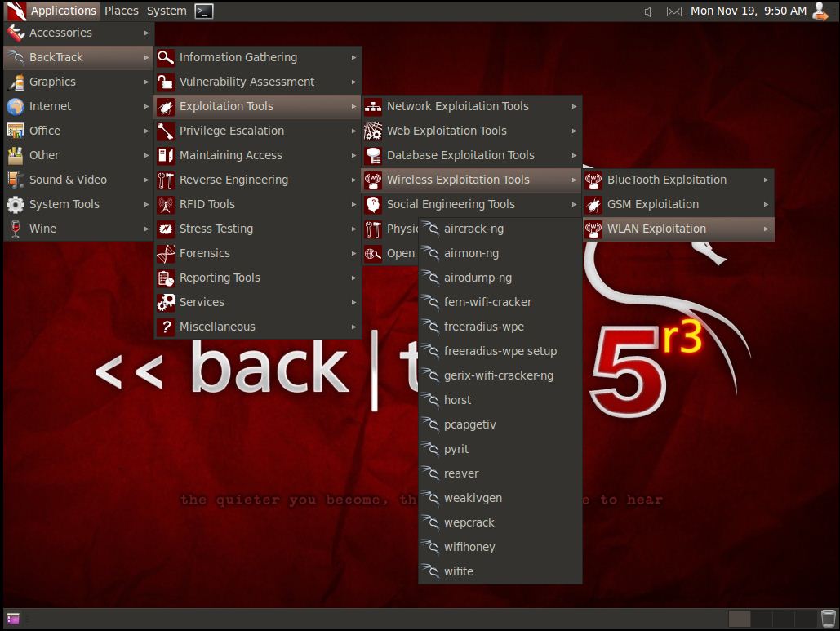
Task: Click the Stress Testing icon
Action: click(x=166, y=229)
